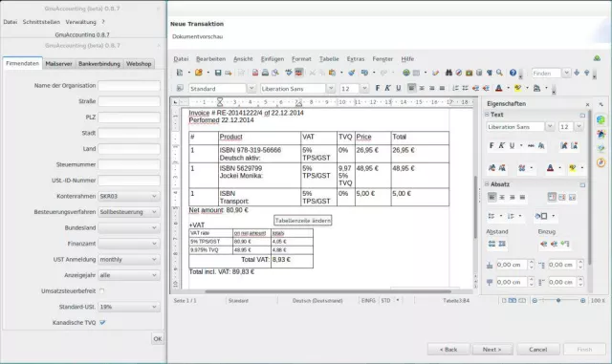Toggle the Umsatzsteuerbefreit checkbox
Image resolution: width=612 pixels, height=364 pixels.
[x=102, y=290]
